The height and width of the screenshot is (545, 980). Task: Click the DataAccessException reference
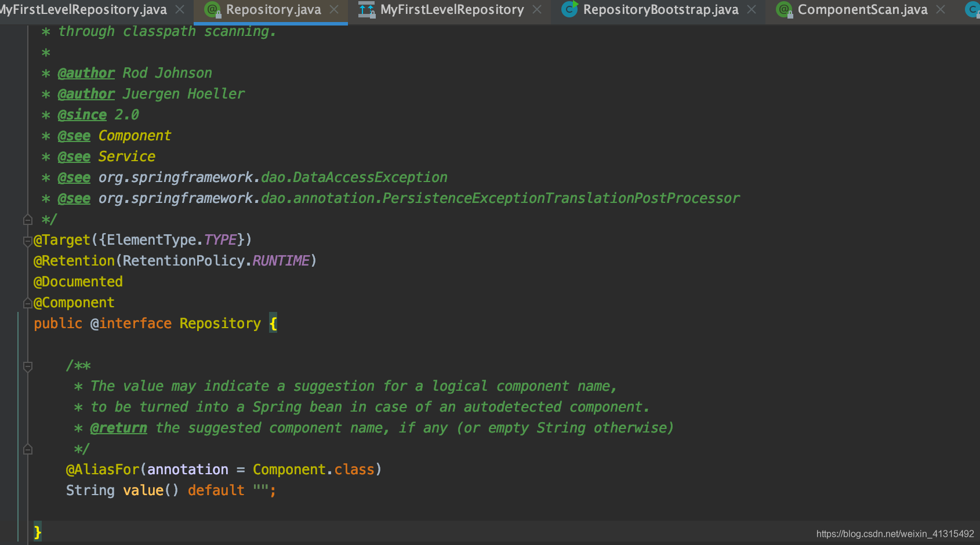(x=370, y=177)
